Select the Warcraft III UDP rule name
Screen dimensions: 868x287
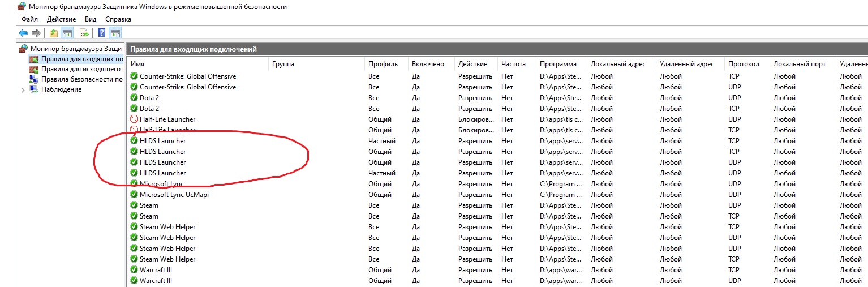click(156, 281)
